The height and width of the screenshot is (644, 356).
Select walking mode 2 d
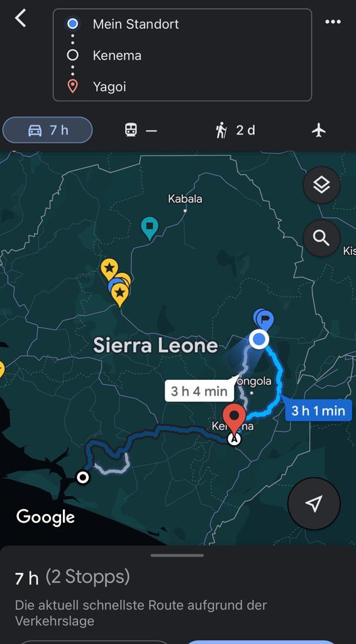235,131
